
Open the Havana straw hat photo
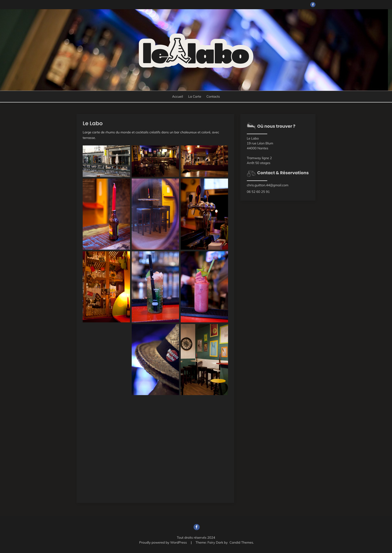tap(155, 360)
